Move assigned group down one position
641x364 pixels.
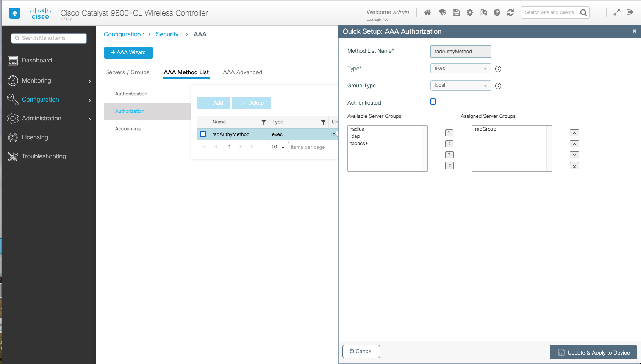point(574,155)
